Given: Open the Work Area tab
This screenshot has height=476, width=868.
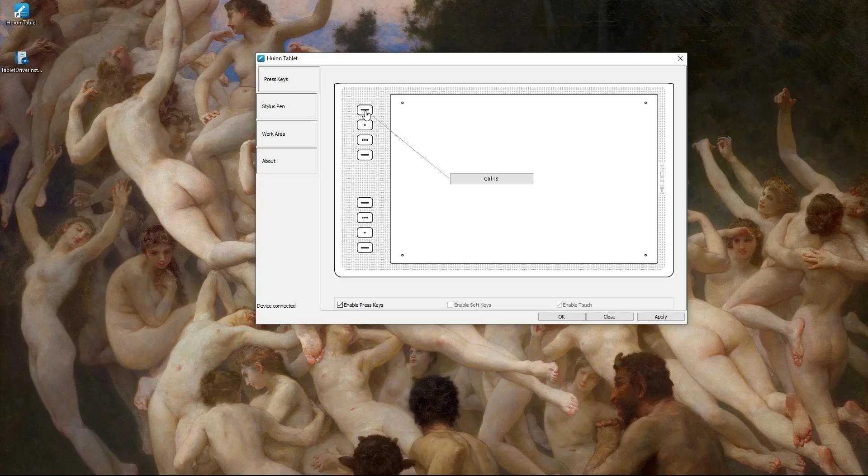Looking at the screenshot, I should [x=287, y=134].
